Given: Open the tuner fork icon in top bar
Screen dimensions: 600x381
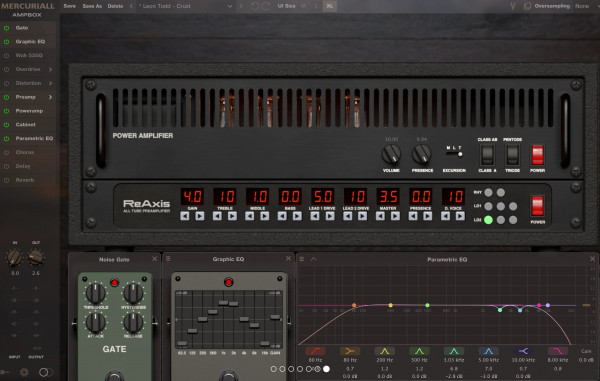Looking at the screenshot, I should point(513,6).
